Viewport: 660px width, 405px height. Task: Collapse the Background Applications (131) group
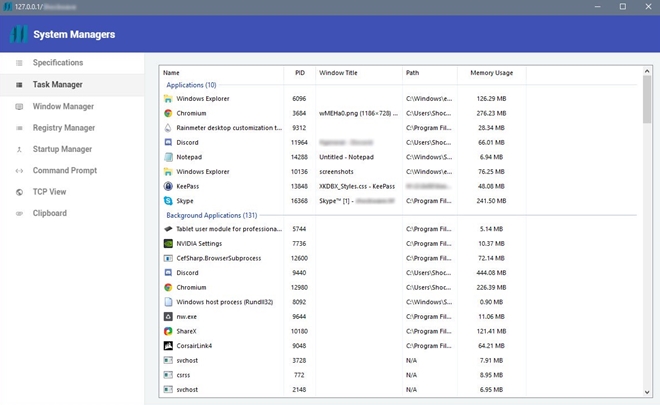point(212,216)
